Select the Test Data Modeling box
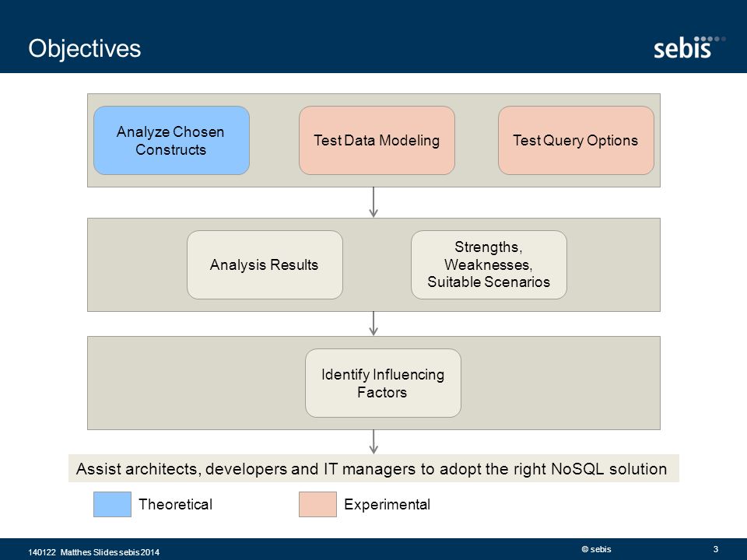This screenshot has width=747, height=560. [x=377, y=141]
